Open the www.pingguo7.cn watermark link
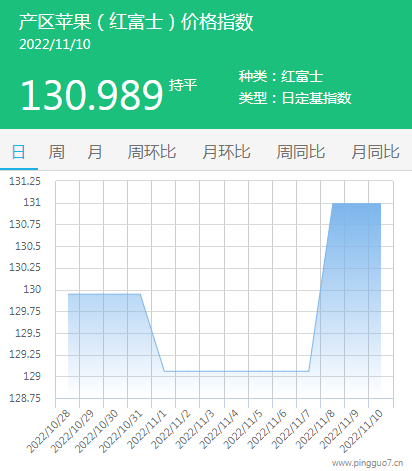Screen dimensions: 412x471 (x=367, y=463)
